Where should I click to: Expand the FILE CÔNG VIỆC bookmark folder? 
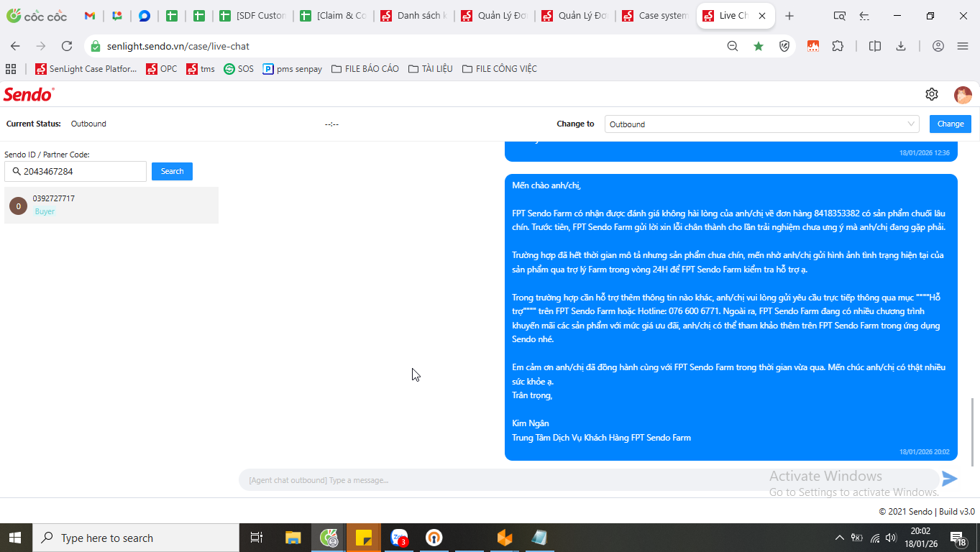coord(499,69)
